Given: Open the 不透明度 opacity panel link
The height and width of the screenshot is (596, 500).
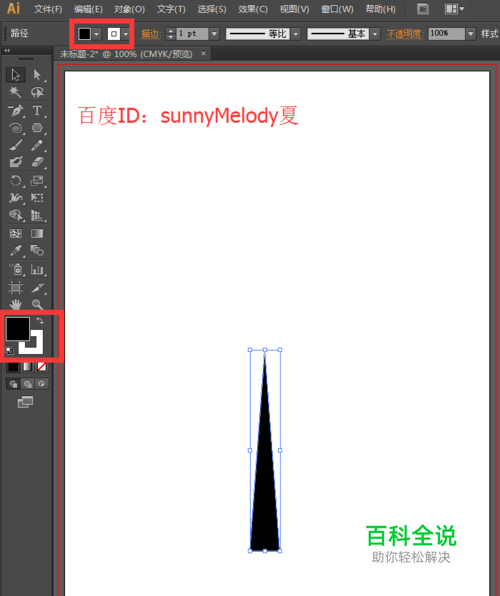Looking at the screenshot, I should 405,34.
